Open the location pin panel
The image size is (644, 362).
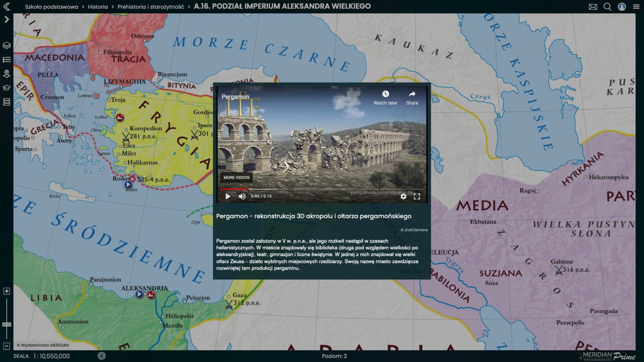(6, 74)
